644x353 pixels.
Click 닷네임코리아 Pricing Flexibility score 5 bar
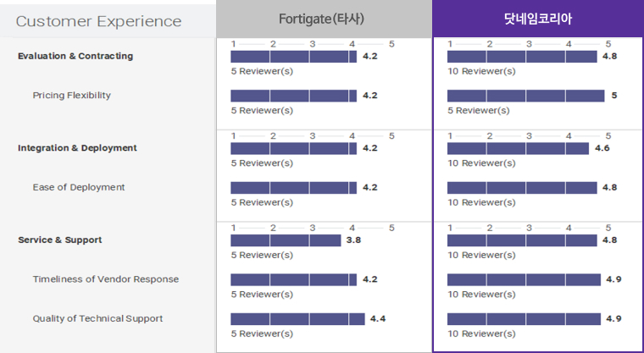click(x=525, y=96)
